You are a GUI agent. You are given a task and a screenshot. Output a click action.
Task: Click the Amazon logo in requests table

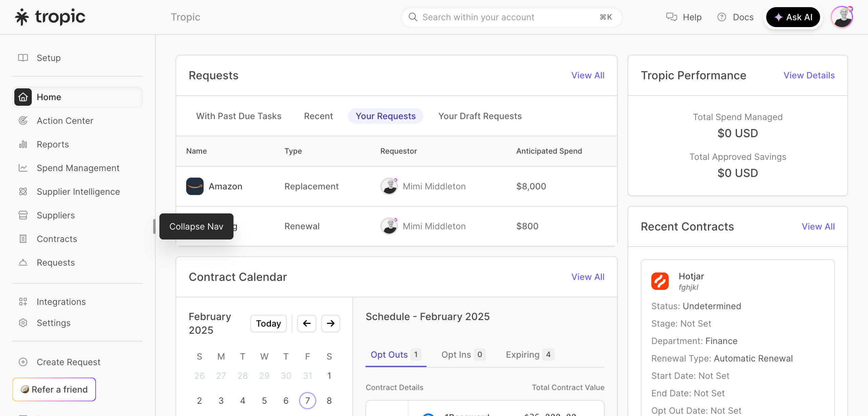tap(195, 186)
